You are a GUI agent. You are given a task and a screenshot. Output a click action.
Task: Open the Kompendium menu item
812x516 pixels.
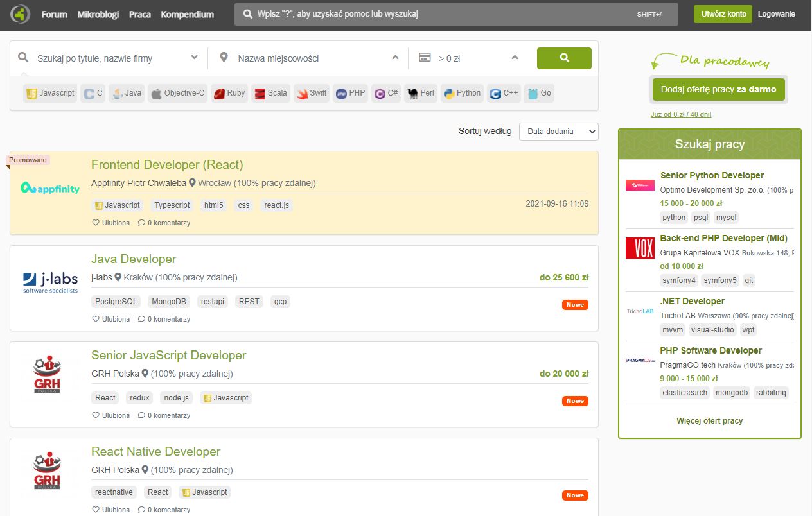click(x=188, y=14)
